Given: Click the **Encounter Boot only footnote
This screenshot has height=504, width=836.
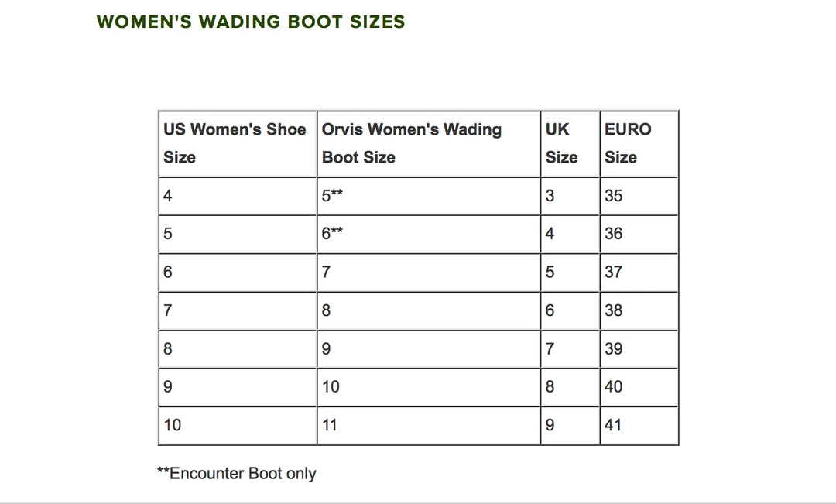Looking at the screenshot, I should click(237, 474).
